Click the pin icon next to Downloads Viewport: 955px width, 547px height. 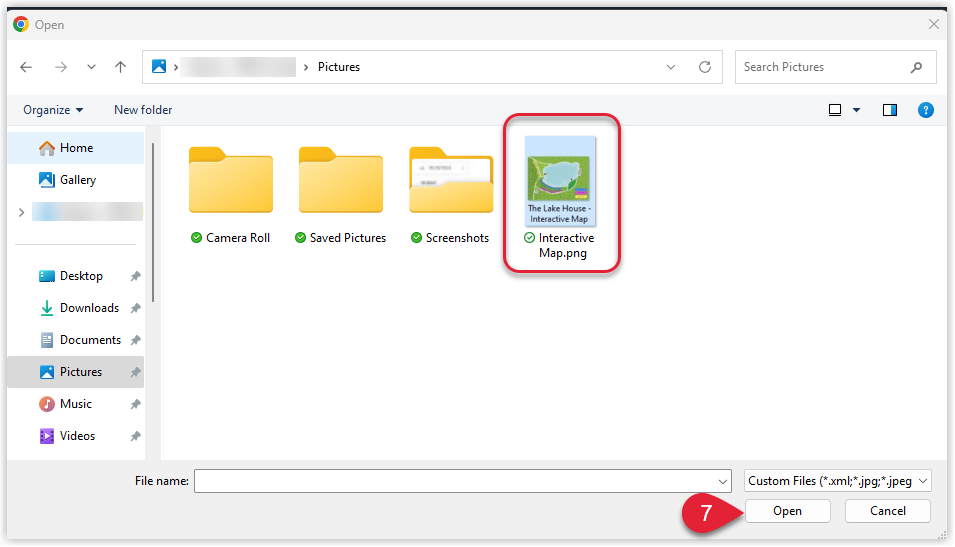coord(135,308)
